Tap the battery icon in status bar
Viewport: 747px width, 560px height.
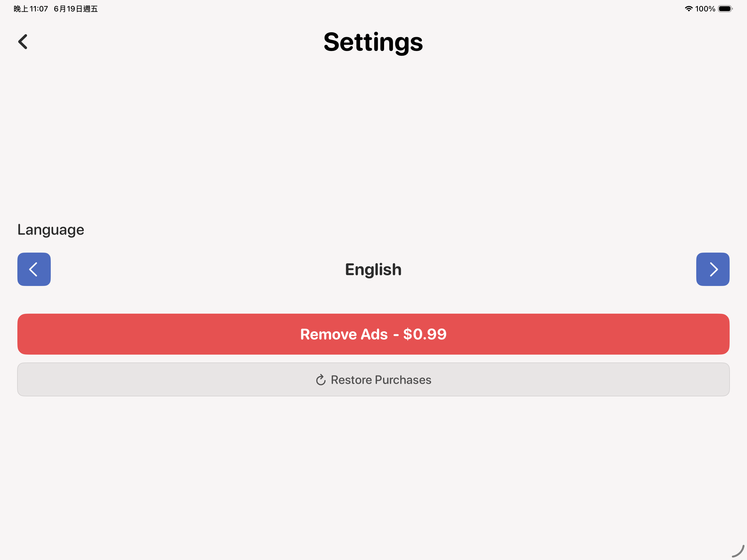(x=725, y=9)
